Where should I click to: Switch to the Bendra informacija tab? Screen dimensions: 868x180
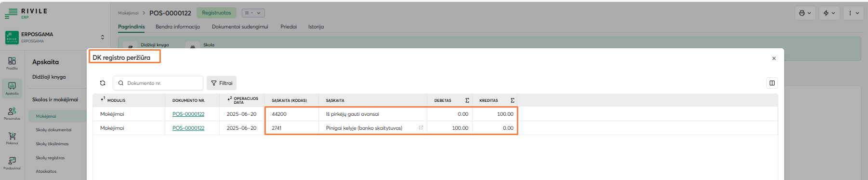[x=178, y=27]
